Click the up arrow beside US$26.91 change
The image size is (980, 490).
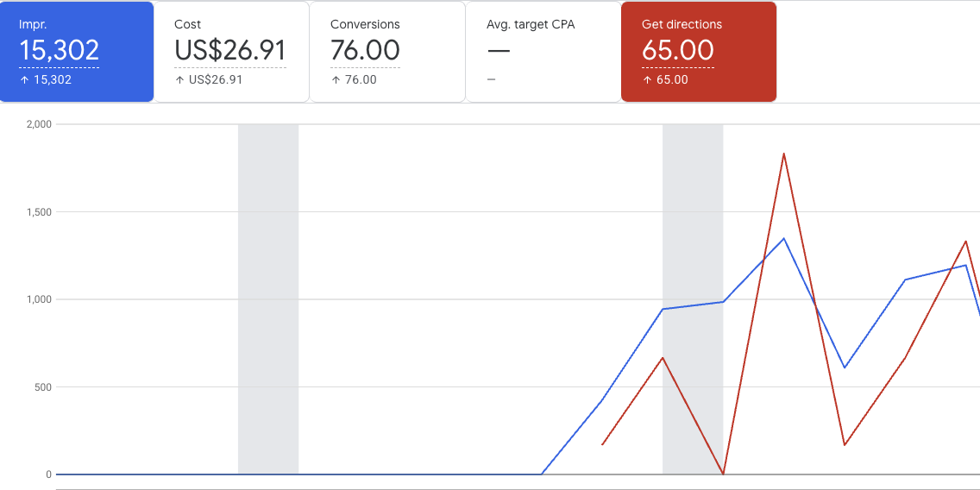click(x=179, y=79)
